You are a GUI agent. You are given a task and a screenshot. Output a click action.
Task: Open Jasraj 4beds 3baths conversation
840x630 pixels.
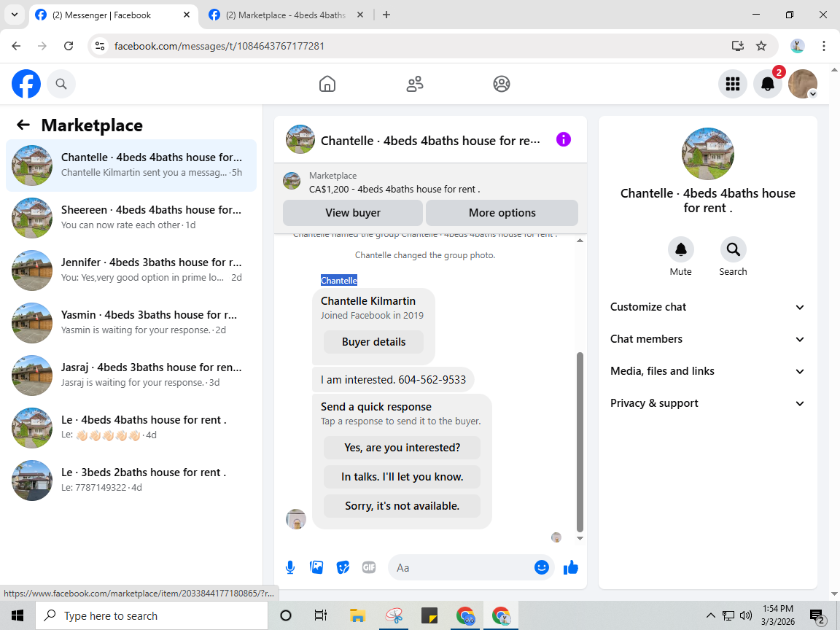pos(131,375)
